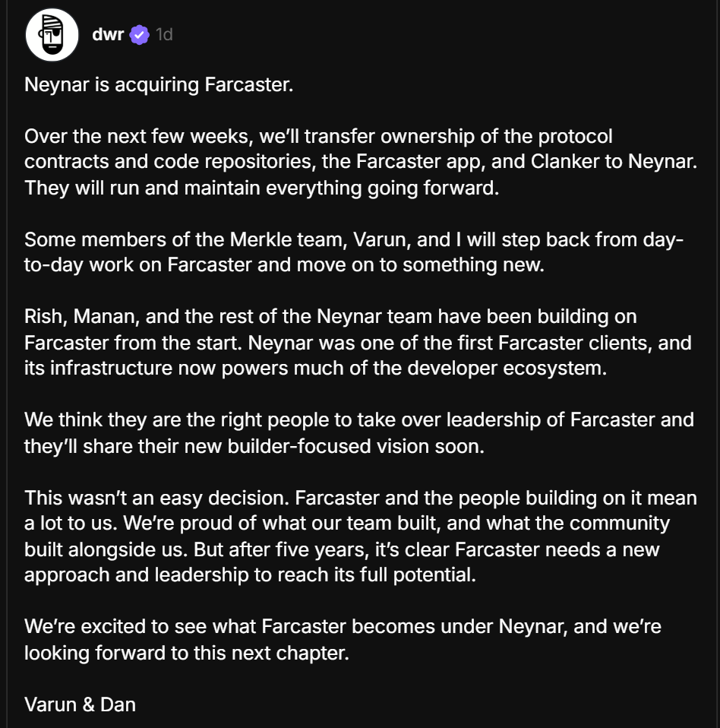Select the black-and-white face illustration avatar
The image size is (720, 728).
click(52, 34)
